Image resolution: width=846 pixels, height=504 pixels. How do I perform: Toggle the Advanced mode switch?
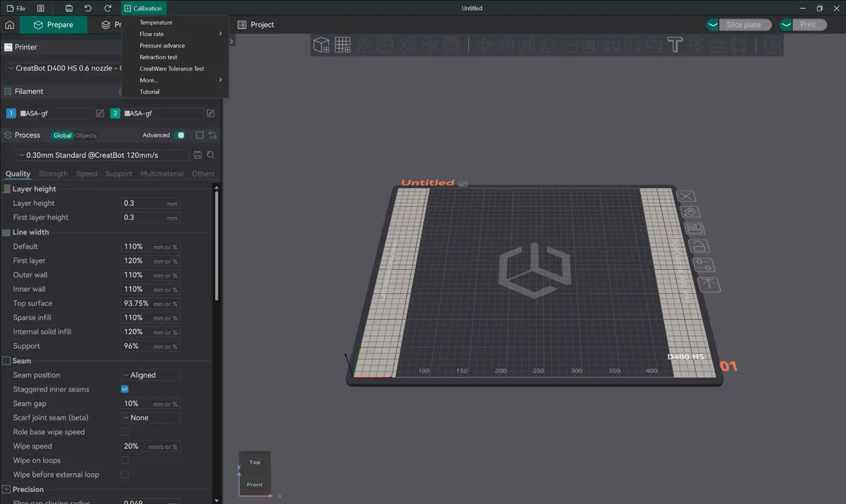click(180, 135)
